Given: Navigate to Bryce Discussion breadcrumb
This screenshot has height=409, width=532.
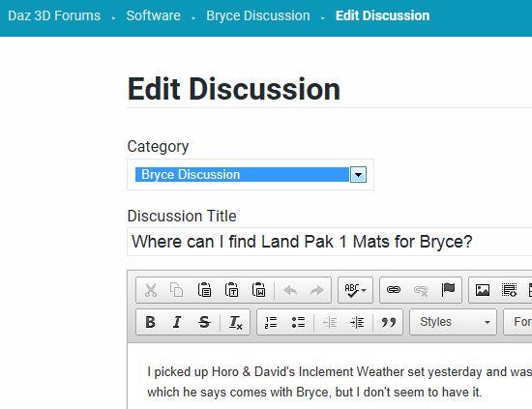Looking at the screenshot, I should coord(258,15).
